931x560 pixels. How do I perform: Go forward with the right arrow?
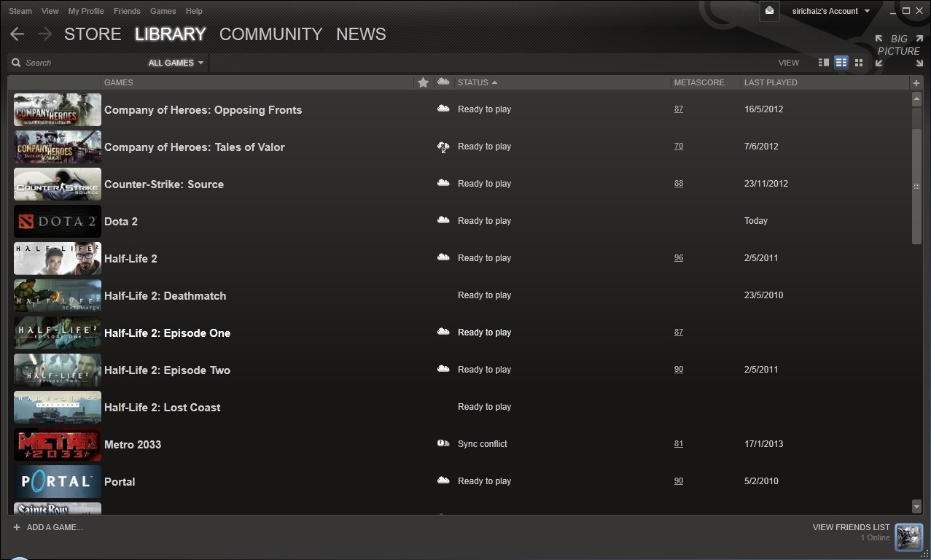(x=45, y=34)
